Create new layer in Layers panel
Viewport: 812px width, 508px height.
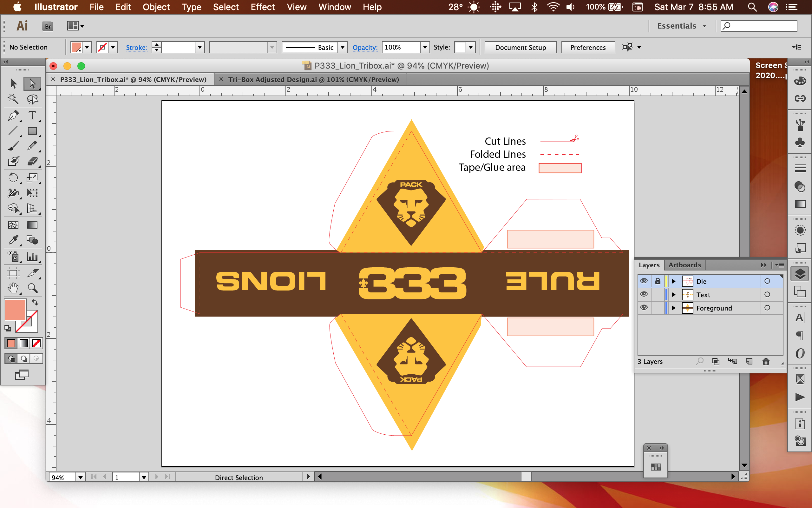pyautogui.click(x=749, y=362)
